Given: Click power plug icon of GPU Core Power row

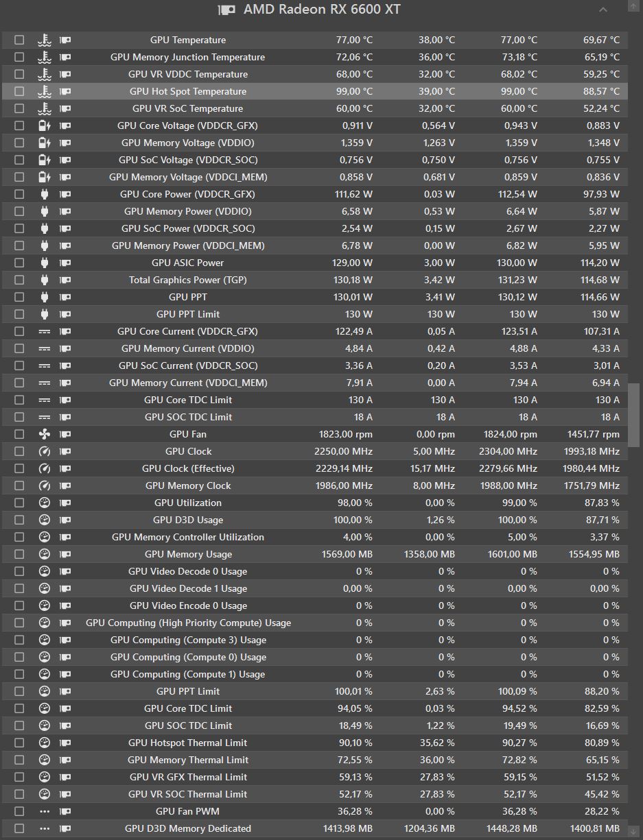Looking at the screenshot, I should pyautogui.click(x=44, y=194).
